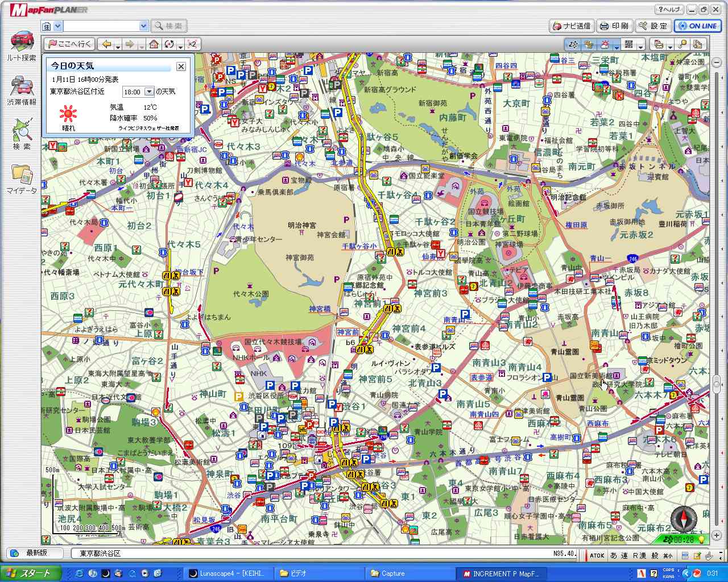Viewport: 728px width, 582px height.
Task: Click the pushpin marker icon
Action: (x=683, y=44)
